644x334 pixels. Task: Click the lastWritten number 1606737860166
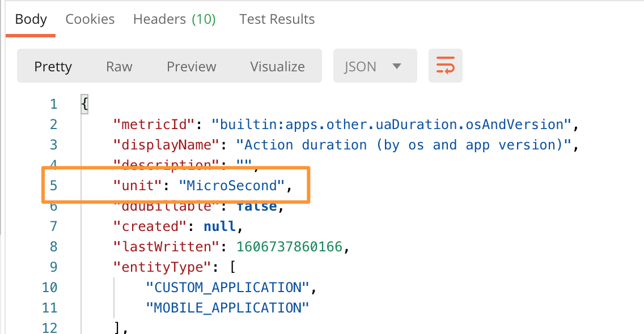coord(289,246)
